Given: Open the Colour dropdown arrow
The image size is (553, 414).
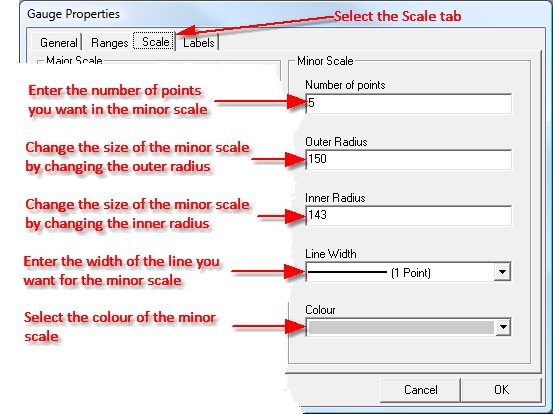Looking at the screenshot, I should [x=503, y=327].
